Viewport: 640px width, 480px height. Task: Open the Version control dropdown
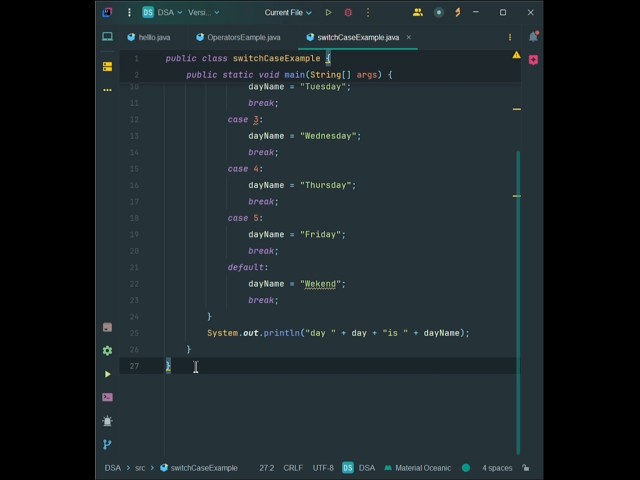(x=203, y=13)
